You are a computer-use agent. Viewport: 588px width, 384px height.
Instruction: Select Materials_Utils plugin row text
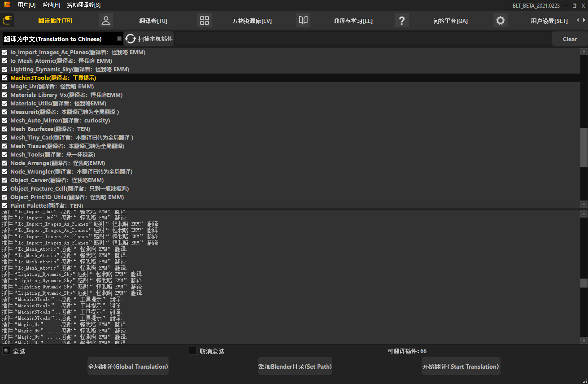[58, 104]
